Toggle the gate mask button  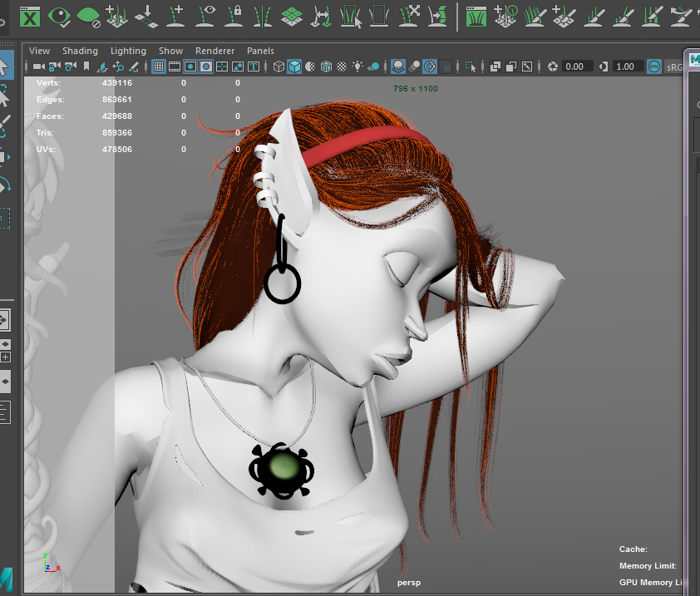[206, 67]
